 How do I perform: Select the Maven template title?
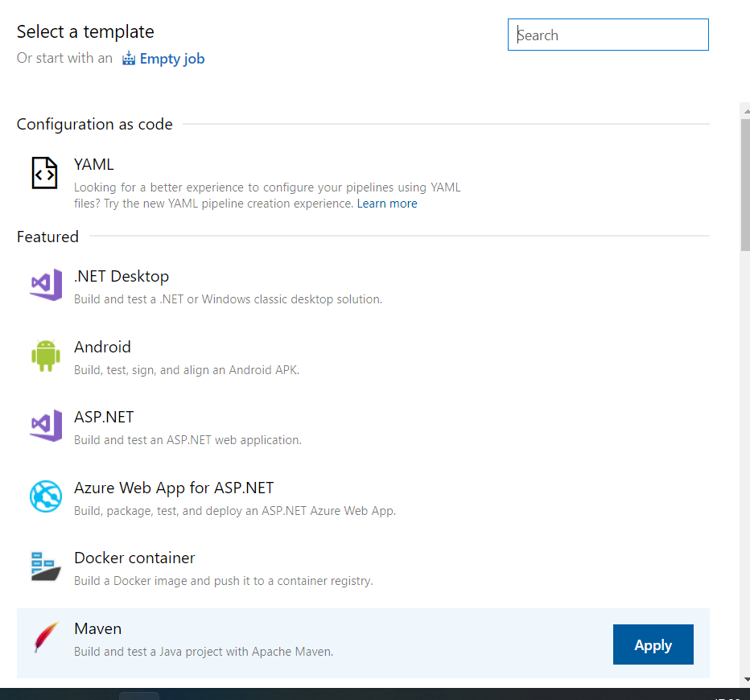pyautogui.click(x=98, y=628)
